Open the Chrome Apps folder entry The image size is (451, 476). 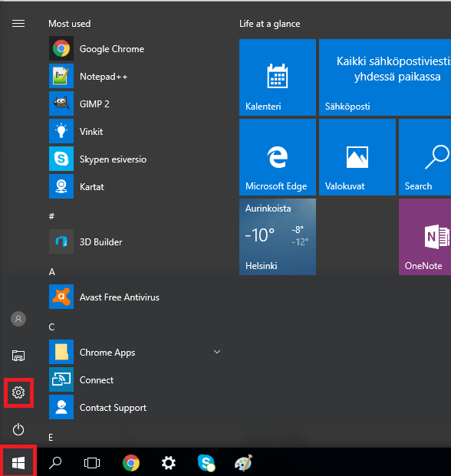[136, 352]
